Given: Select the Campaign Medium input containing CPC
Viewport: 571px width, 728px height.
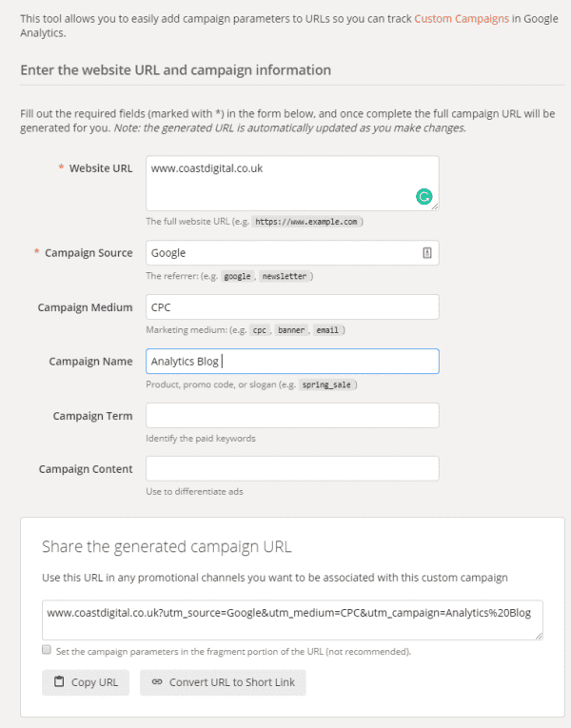Looking at the screenshot, I should (291, 307).
